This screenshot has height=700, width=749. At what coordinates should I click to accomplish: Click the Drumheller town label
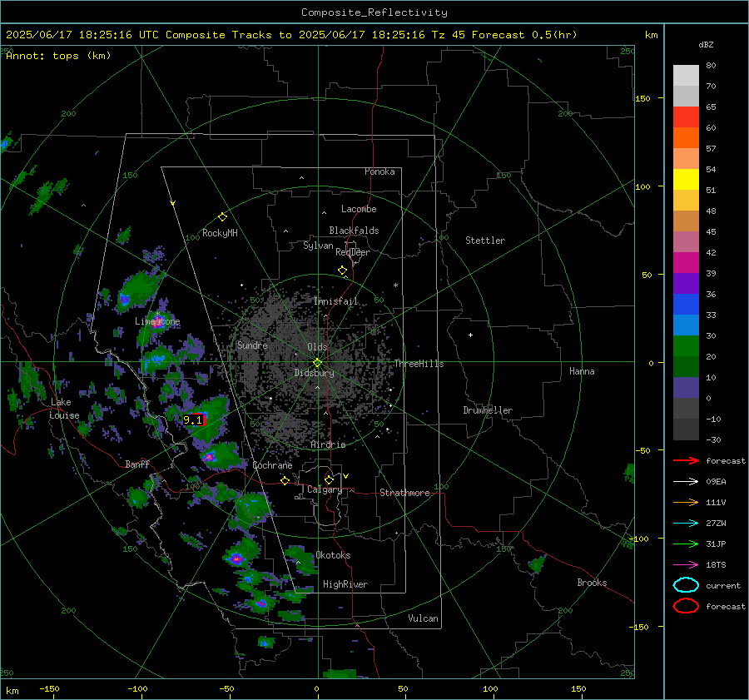coord(488,410)
